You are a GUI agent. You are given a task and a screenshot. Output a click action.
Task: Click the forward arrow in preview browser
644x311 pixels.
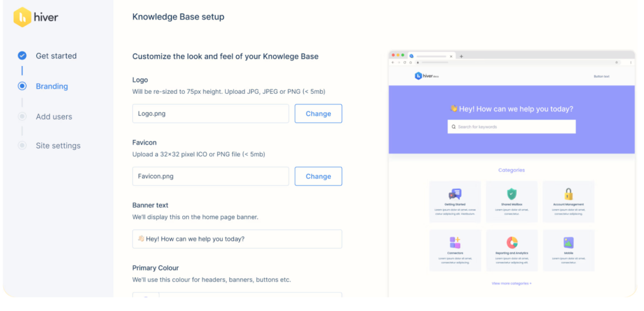click(399, 62)
